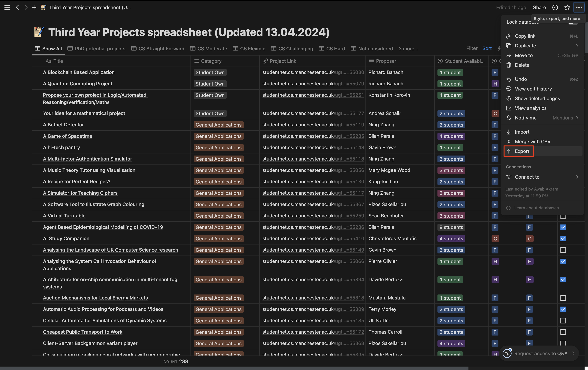The image size is (588, 370).
Task: Uncheck the Automatic Audio Processing row checkbox
Action: tap(563, 309)
